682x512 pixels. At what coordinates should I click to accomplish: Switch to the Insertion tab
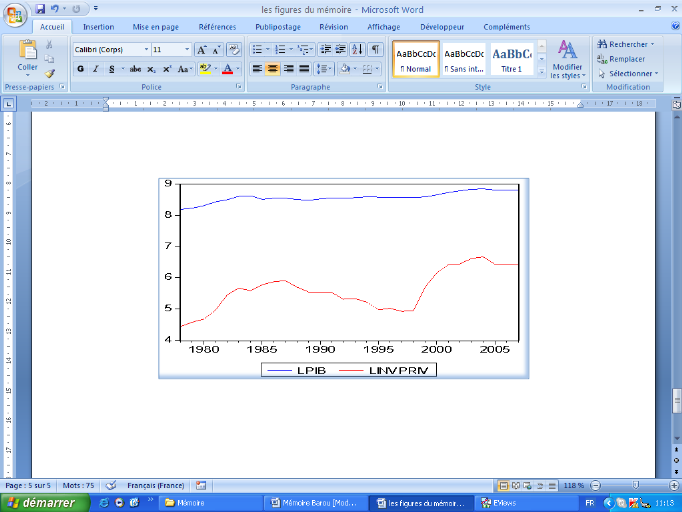click(x=98, y=27)
